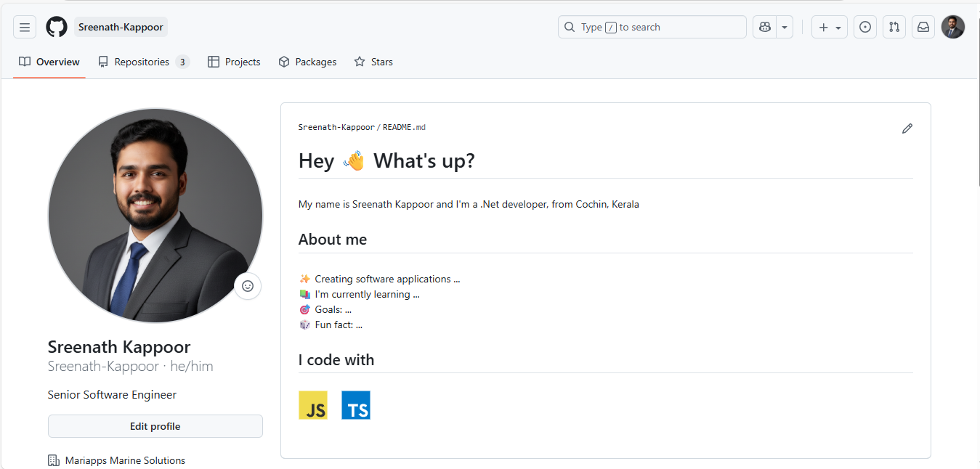Open the Copilot chat icon

pos(764,28)
